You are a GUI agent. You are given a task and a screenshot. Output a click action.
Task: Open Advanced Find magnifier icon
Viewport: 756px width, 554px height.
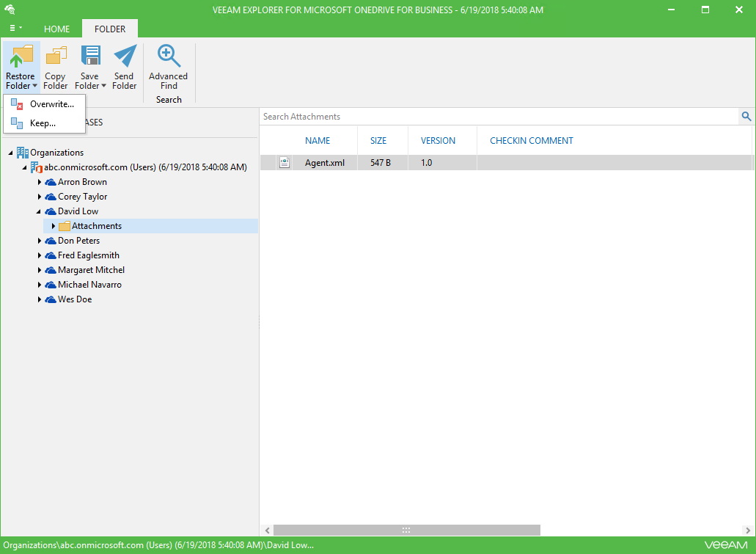[169, 56]
